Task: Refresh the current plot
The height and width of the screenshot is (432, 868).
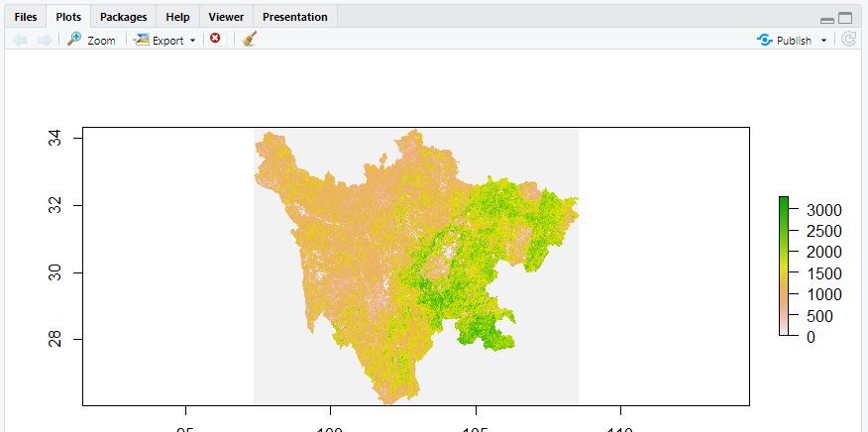Action: [848, 40]
